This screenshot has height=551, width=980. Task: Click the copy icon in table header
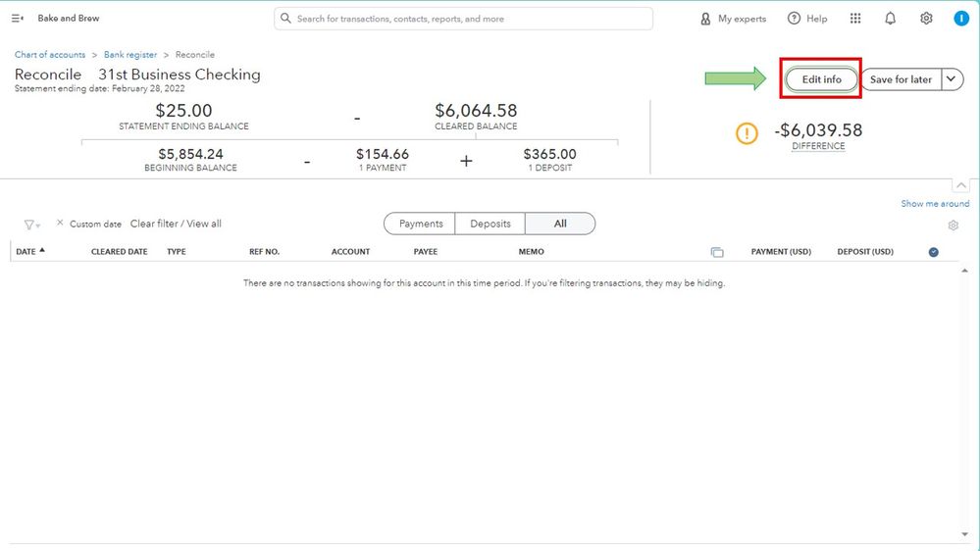pyautogui.click(x=717, y=252)
